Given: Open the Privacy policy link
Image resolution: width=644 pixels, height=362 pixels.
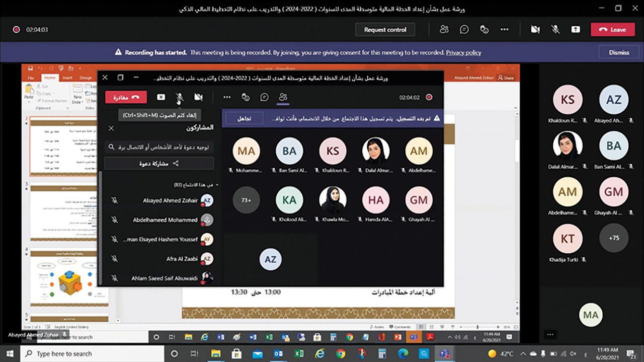Looking at the screenshot, I should pos(463,52).
